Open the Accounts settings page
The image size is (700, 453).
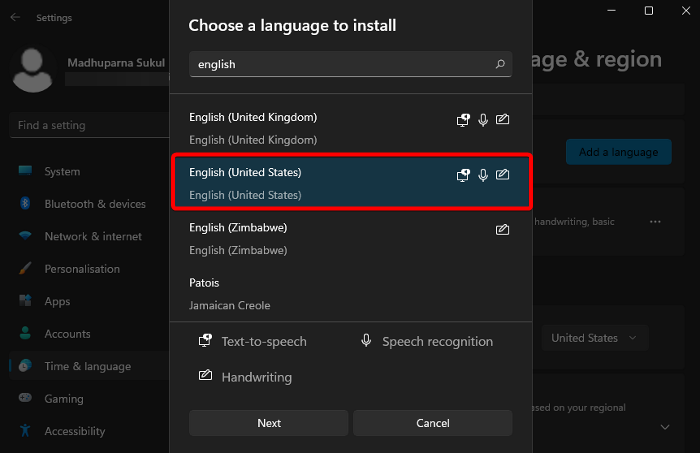tap(67, 334)
